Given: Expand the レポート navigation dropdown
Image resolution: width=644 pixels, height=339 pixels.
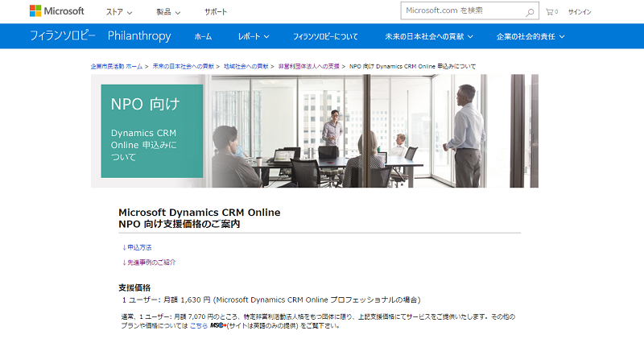Looking at the screenshot, I should point(254,36).
